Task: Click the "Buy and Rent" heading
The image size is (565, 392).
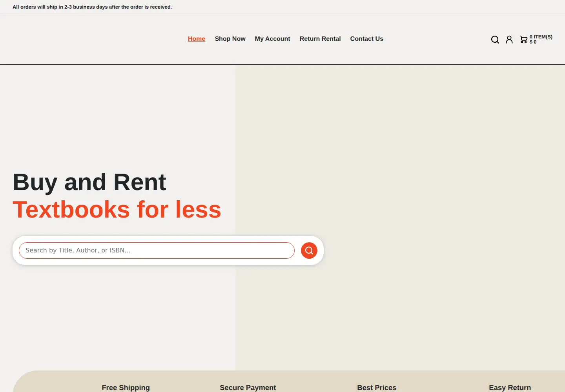Action: click(89, 182)
